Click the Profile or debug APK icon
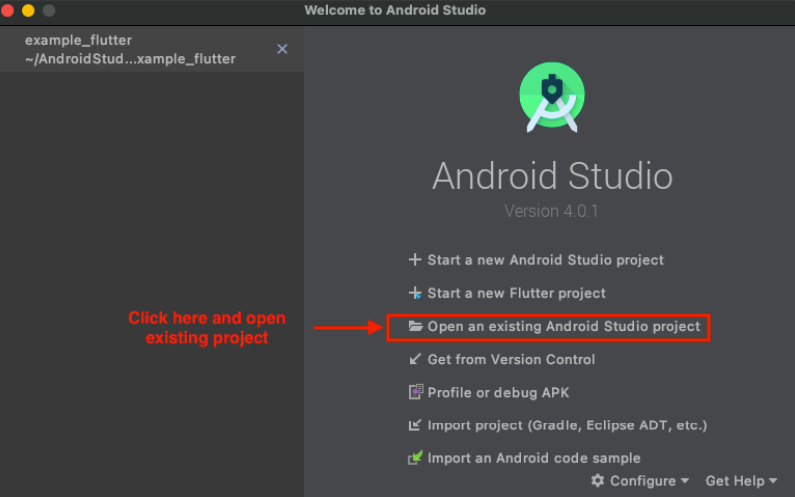This screenshot has width=795, height=497. tap(415, 393)
